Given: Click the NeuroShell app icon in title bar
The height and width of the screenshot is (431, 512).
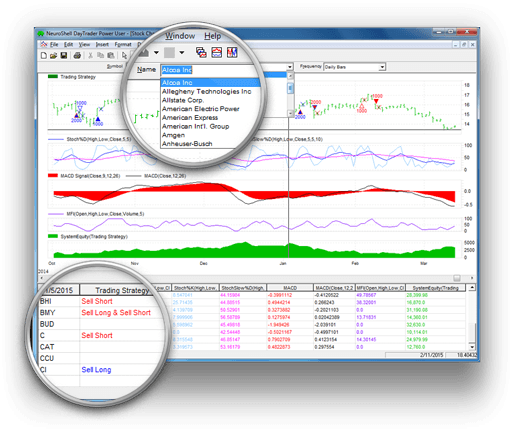Looking at the screenshot, I should click(x=41, y=34).
